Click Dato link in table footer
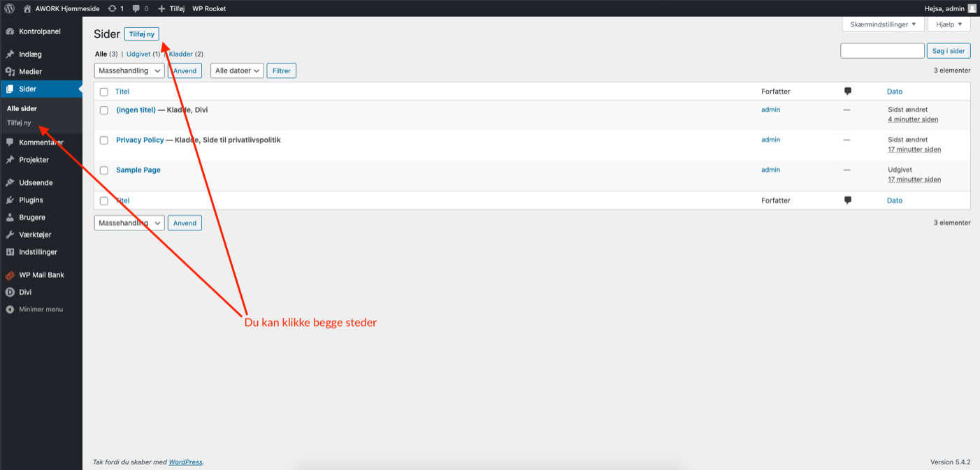980x470 pixels. 895,200
